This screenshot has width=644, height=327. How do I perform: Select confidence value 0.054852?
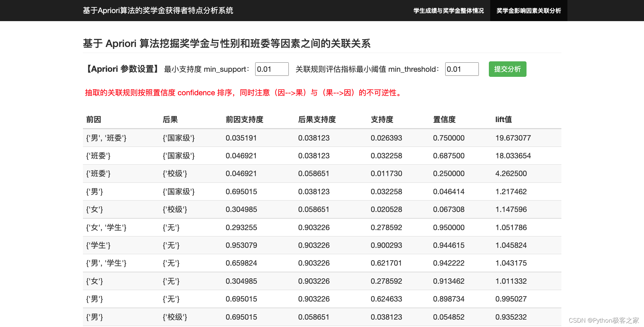point(449,317)
